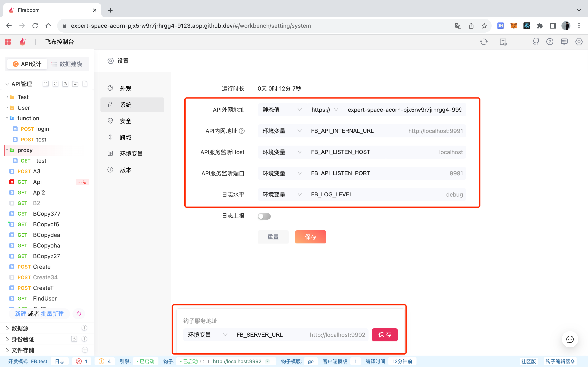The image size is (588, 367).
Task: Click the red grid apps icon
Action: point(8,42)
